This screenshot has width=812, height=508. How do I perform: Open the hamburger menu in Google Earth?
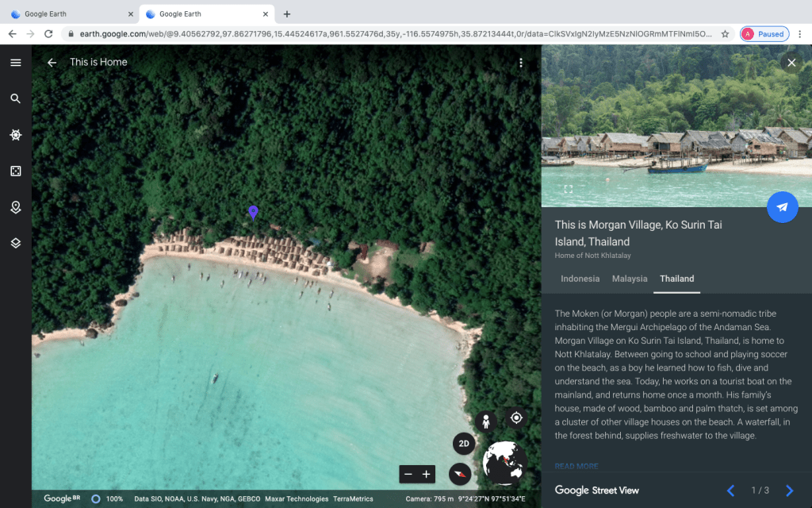point(15,63)
